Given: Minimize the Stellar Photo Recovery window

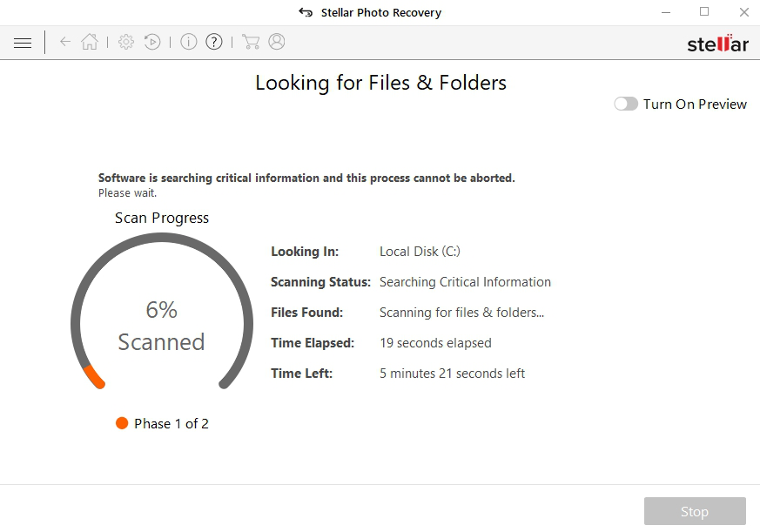Looking at the screenshot, I should (666, 12).
